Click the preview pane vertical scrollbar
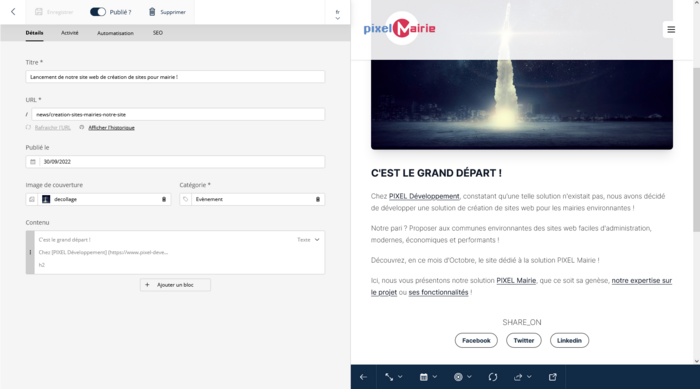700x389 pixels. tap(696, 150)
